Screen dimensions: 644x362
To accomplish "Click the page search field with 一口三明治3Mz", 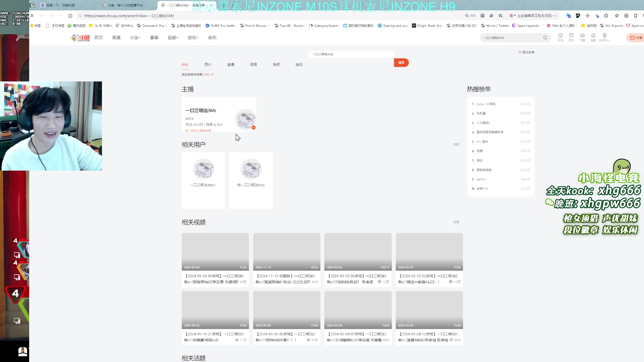I will point(351,54).
